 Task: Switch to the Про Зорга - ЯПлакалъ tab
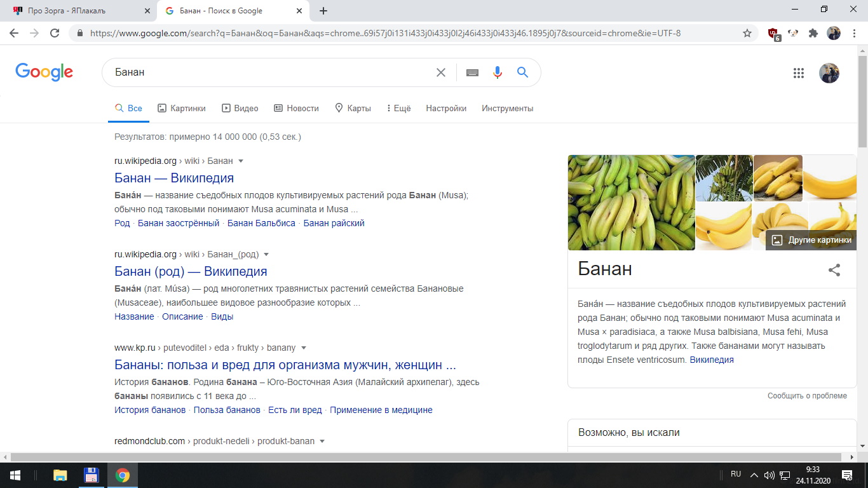click(78, 11)
